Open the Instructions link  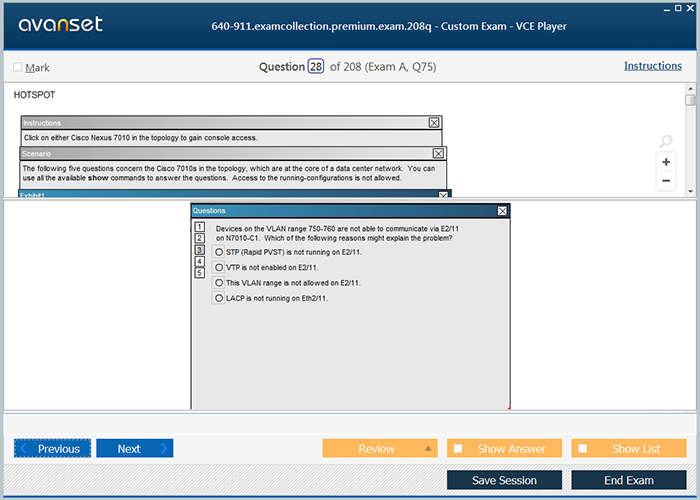point(653,66)
